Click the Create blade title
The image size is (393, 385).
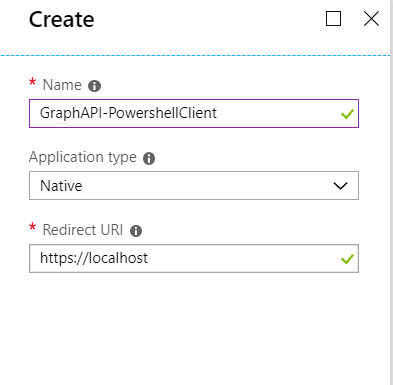(62, 20)
